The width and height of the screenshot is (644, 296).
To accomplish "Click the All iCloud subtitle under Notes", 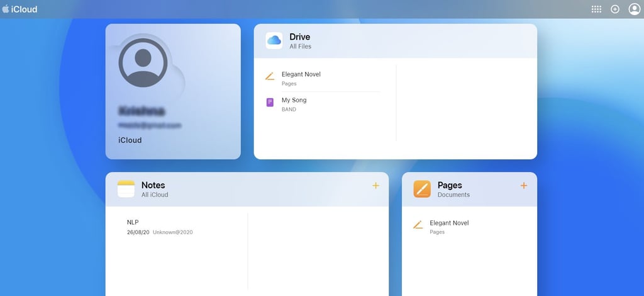I will [155, 195].
